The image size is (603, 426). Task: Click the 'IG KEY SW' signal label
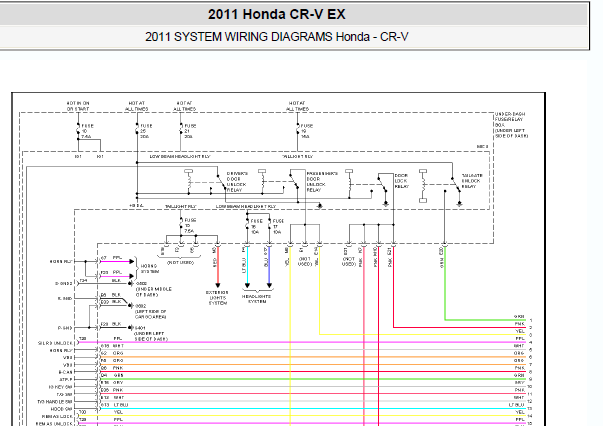coord(60,387)
